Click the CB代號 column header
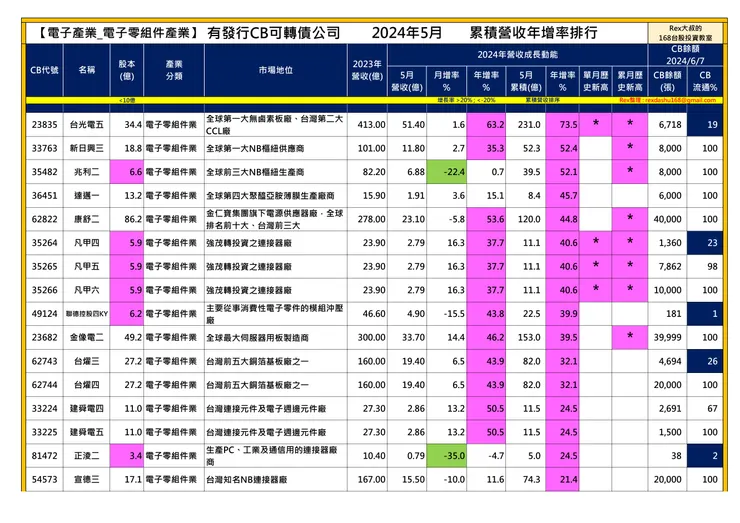The height and width of the screenshot is (523, 740). pos(44,70)
